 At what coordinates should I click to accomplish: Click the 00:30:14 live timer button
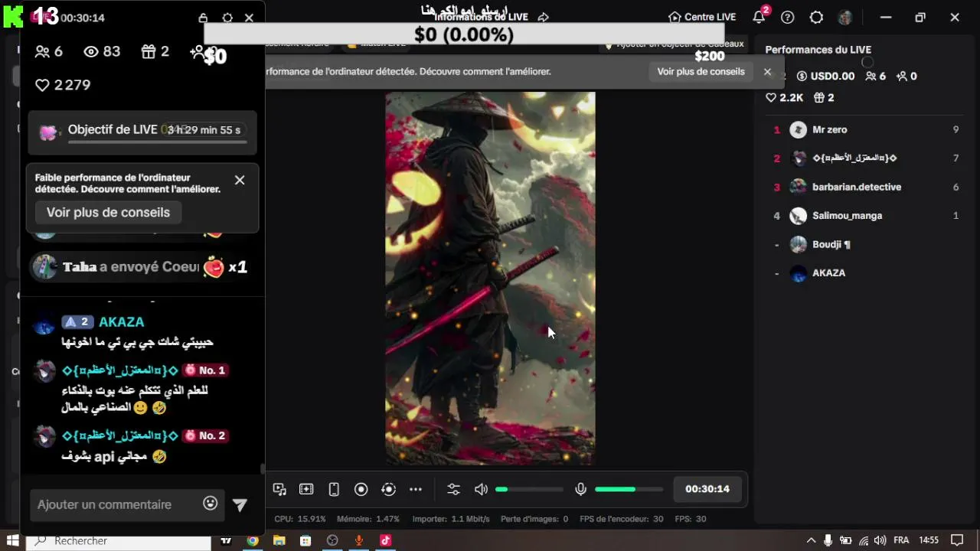coord(707,489)
